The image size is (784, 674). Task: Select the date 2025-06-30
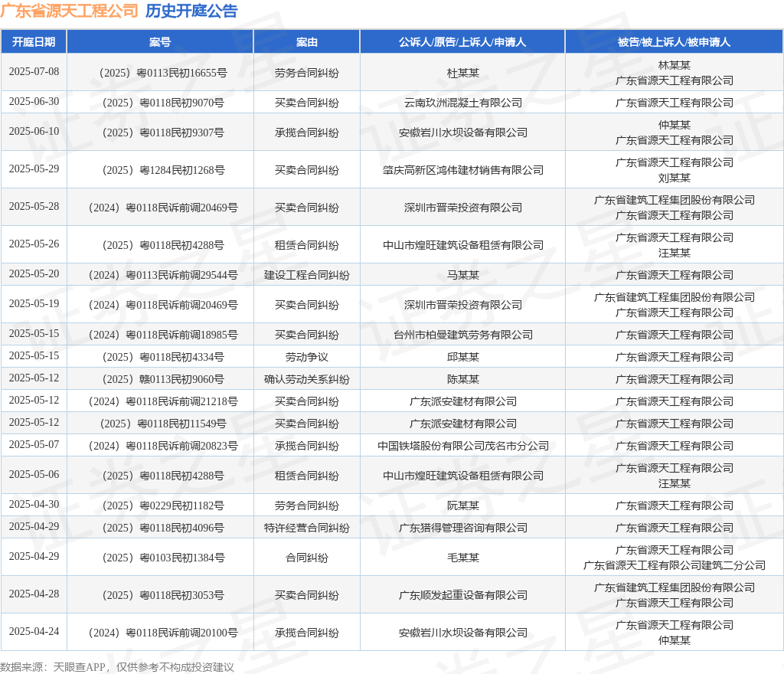34,102
